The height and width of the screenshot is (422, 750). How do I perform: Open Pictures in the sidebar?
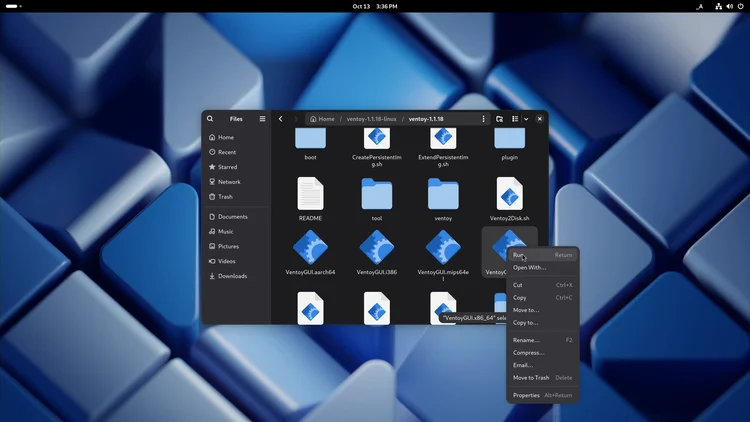[x=236, y=246]
